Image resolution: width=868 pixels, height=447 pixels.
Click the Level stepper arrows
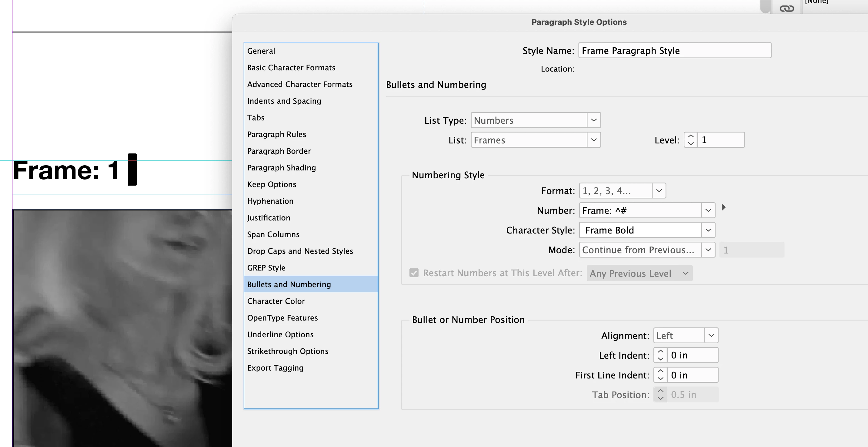(x=690, y=140)
